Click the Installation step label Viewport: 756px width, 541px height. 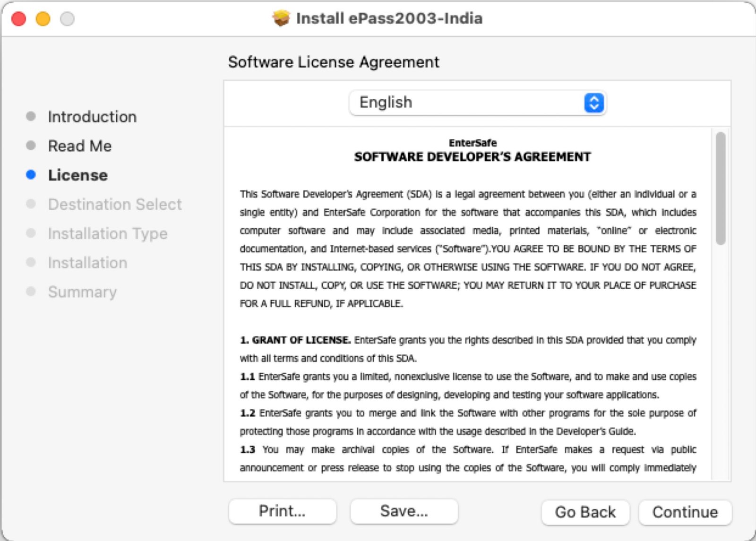[87, 263]
